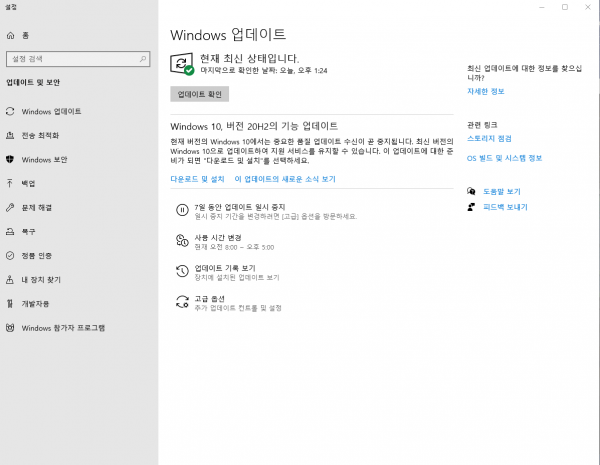Click the 업데이트 확인 button
Image resolution: width=600 pixels, height=465 pixels.
[199, 94]
